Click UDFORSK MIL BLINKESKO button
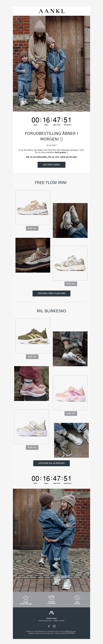Viewport: 103px width, 644px height. click(x=51, y=463)
